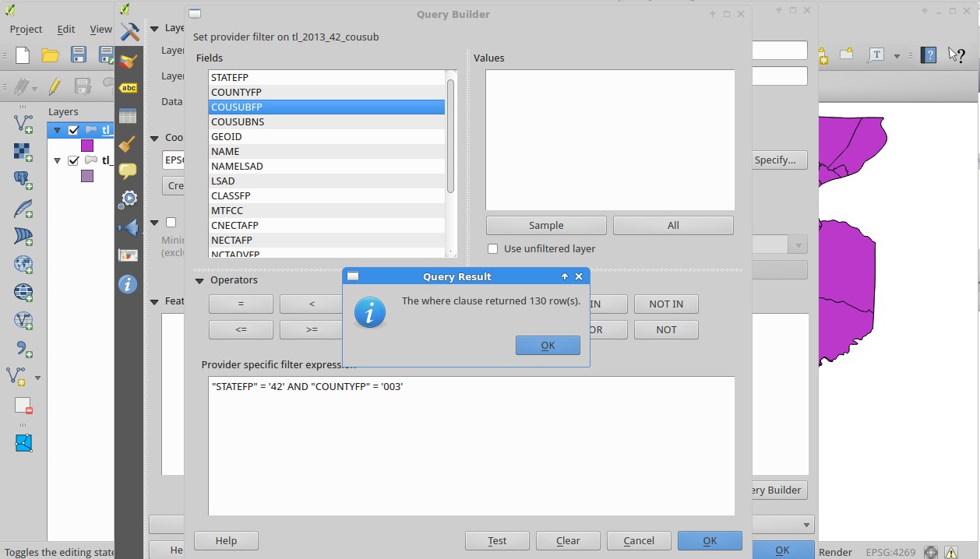Collapse the Operators section
The height and width of the screenshot is (559, 980).
[199, 280]
